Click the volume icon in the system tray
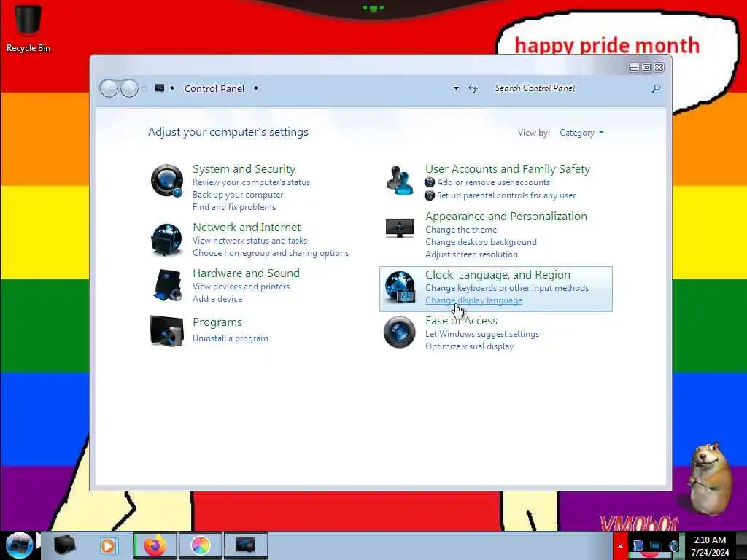The width and height of the screenshot is (747, 560). [674, 545]
